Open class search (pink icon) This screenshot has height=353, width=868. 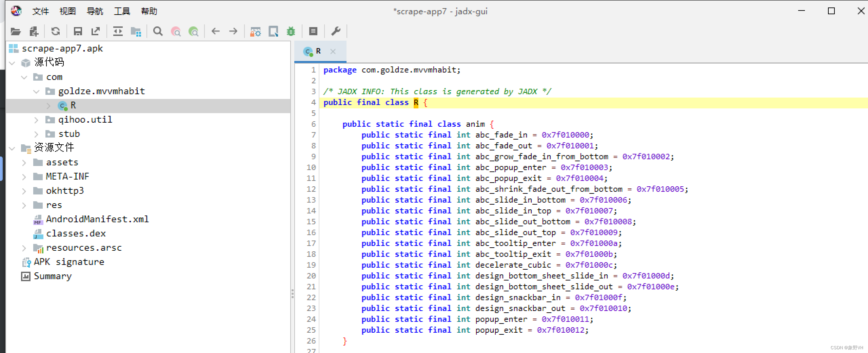click(x=176, y=32)
